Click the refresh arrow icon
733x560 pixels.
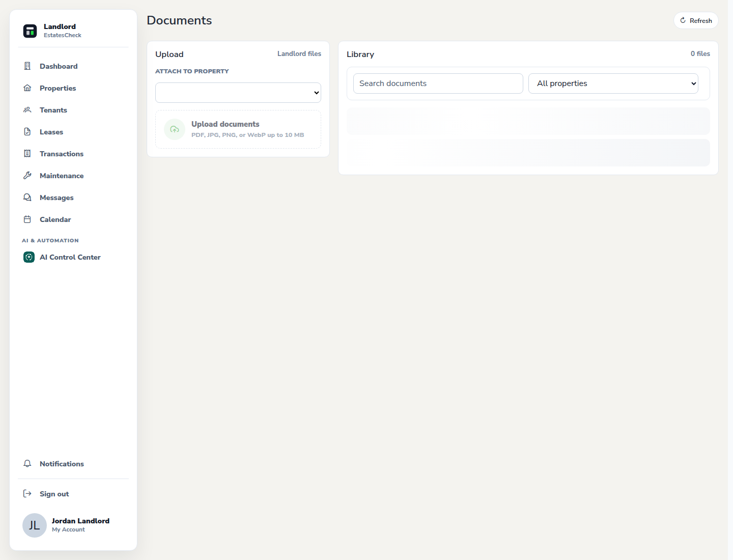[683, 20]
